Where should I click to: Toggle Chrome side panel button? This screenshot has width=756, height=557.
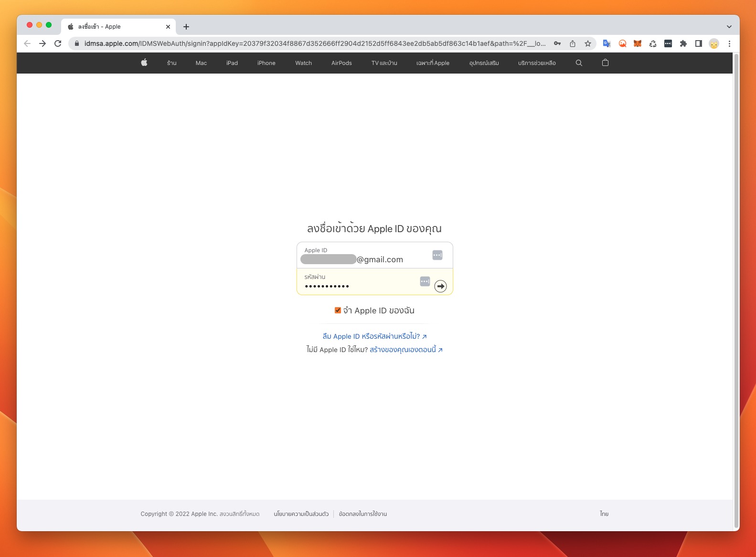pos(698,43)
